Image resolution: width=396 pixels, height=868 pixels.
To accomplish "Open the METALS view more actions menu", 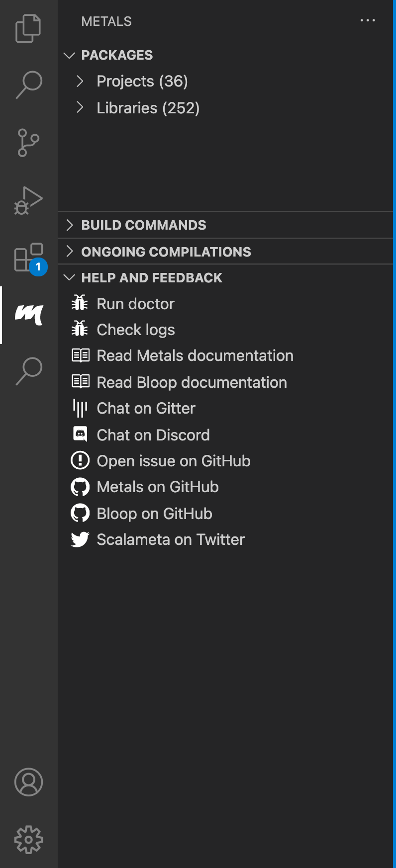I will coord(367,20).
